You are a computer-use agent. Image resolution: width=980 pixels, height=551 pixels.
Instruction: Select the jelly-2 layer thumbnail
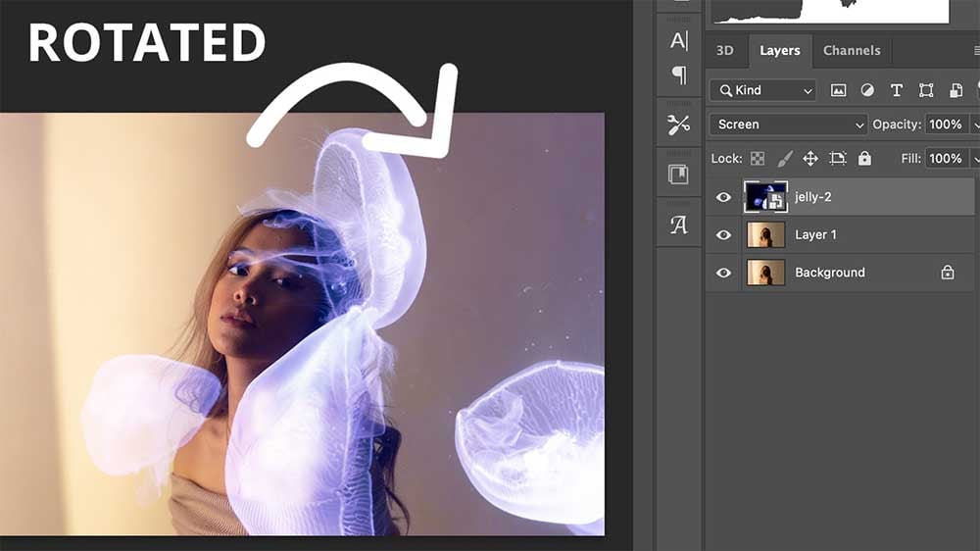click(x=765, y=197)
